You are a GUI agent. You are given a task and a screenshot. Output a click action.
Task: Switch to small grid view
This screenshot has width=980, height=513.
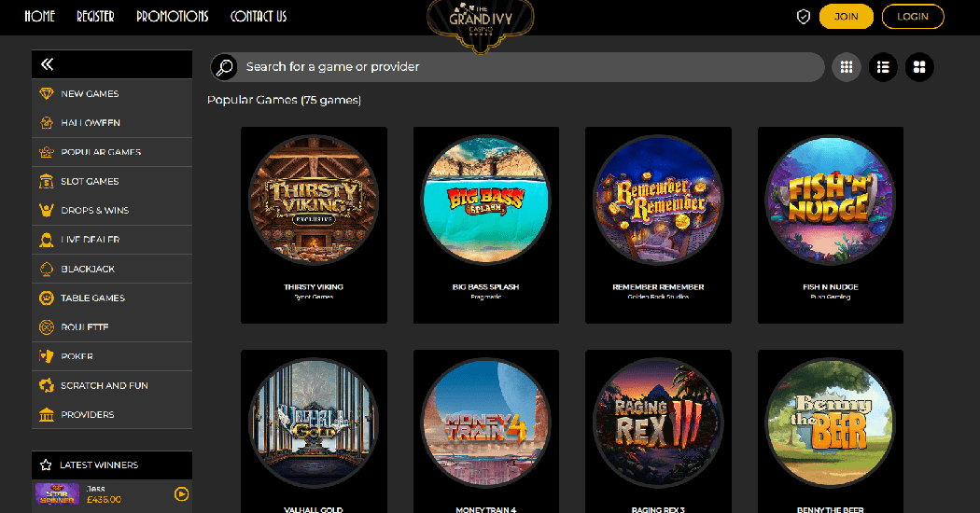847,67
